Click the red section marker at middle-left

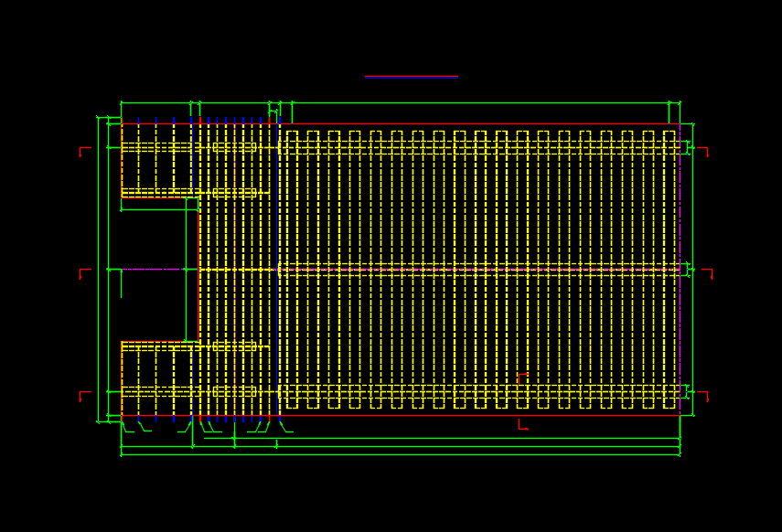84,271
